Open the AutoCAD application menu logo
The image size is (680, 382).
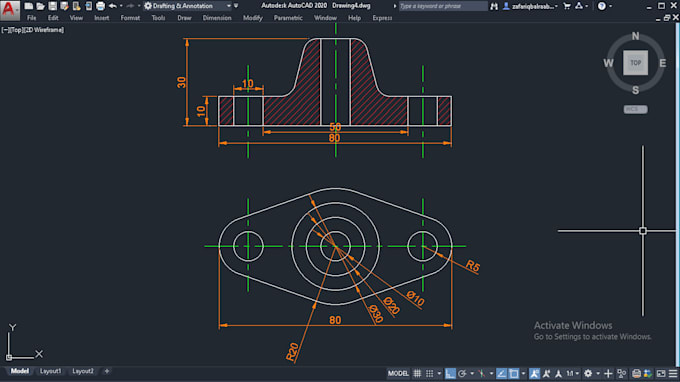click(x=10, y=10)
